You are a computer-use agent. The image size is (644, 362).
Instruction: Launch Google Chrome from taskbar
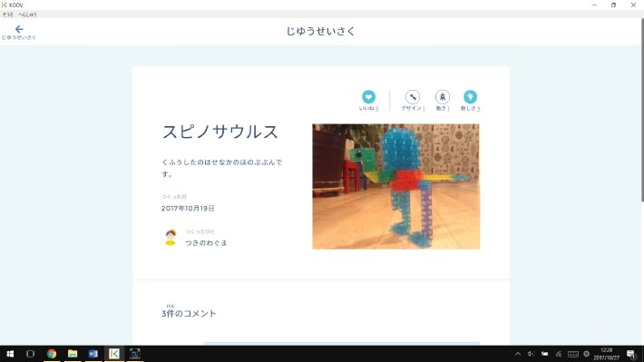(x=52, y=354)
